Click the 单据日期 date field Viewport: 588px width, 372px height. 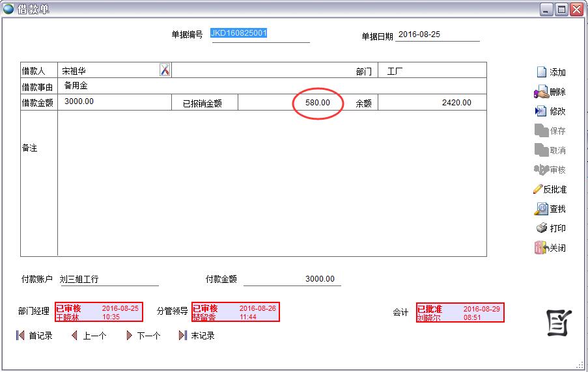coord(437,35)
